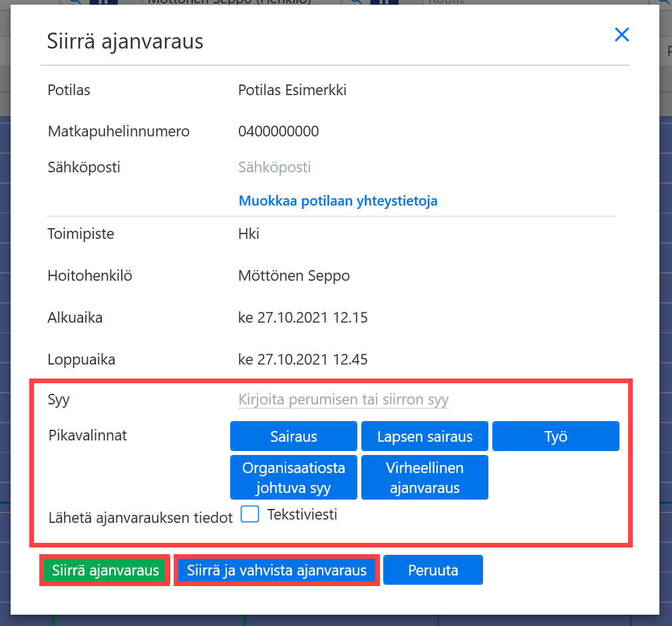Focus the Sähköposti email field
This screenshot has width=672, height=626.
pyautogui.click(x=274, y=167)
